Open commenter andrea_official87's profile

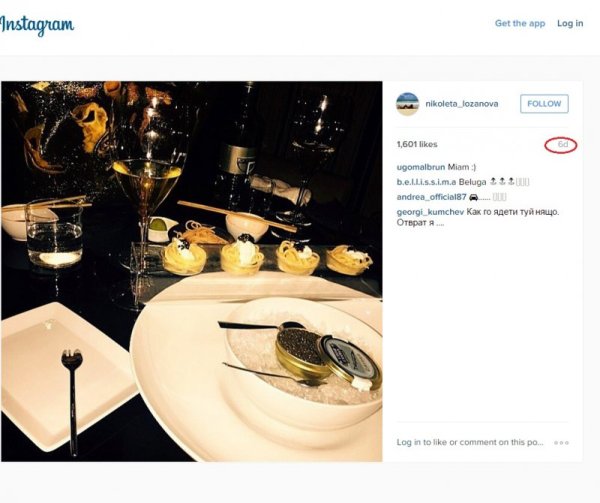432,197
